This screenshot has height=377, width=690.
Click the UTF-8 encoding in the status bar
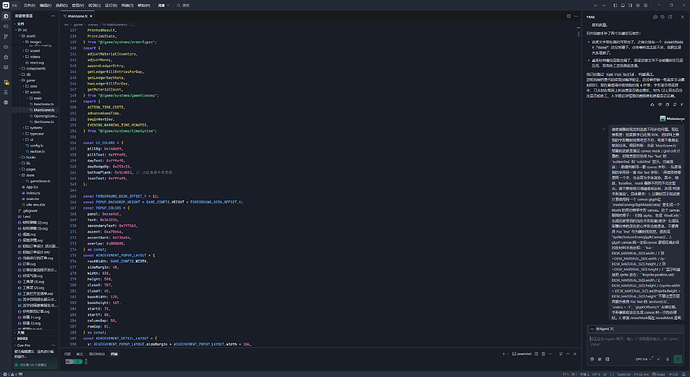pyautogui.click(x=596, y=374)
